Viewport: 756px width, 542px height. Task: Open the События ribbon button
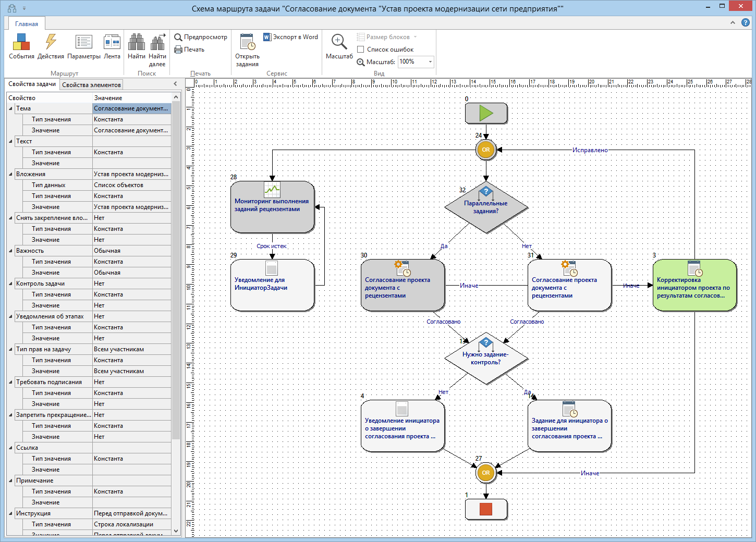[21, 46]
